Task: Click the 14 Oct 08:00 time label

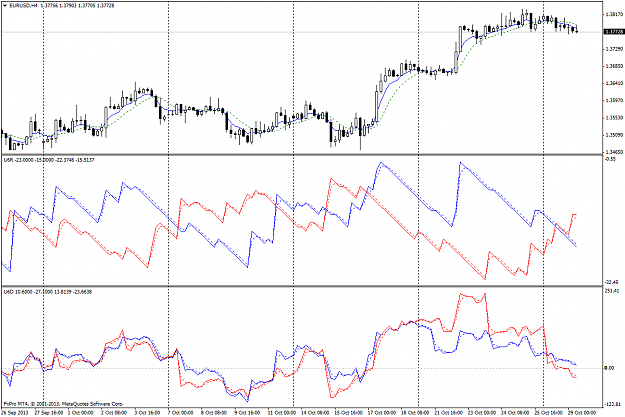Action: [x=314, y=413]
